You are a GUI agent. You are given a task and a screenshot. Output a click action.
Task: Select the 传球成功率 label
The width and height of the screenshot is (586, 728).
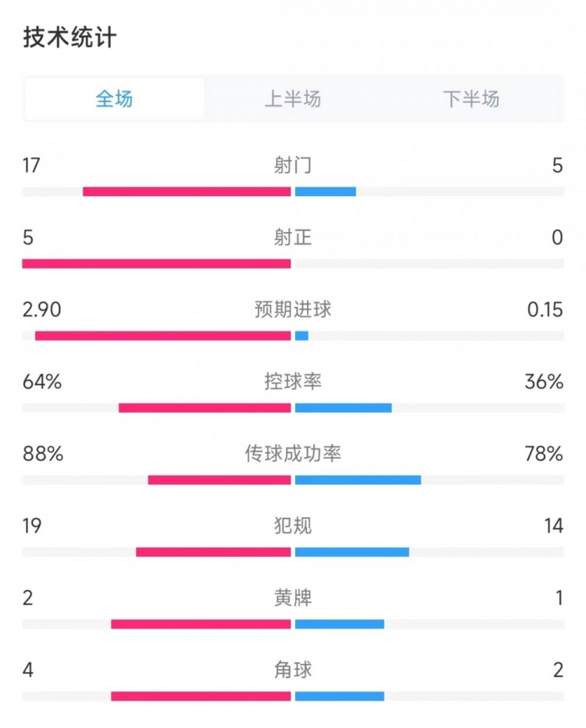pyautogui.click(x=293, y=453)
